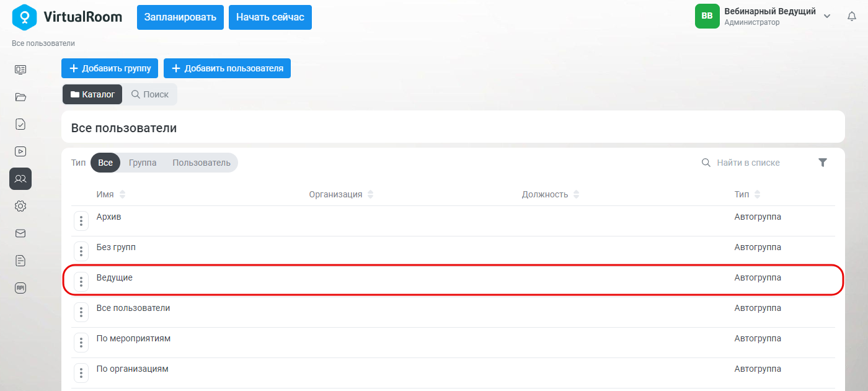Open the ID-card icon in the sidebar
This screenshot has width=868, height=391.
click(20, 70)
